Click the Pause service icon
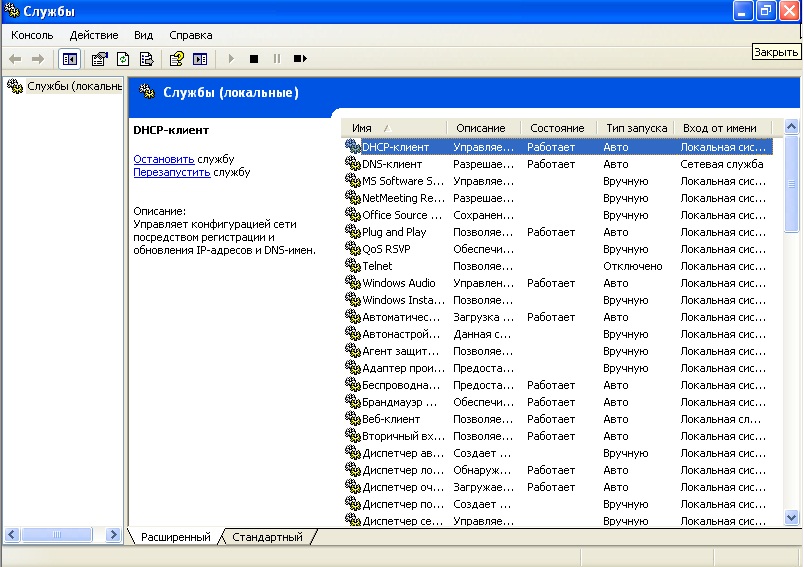This screenshot has width=804, height=567. click(277, 59)
